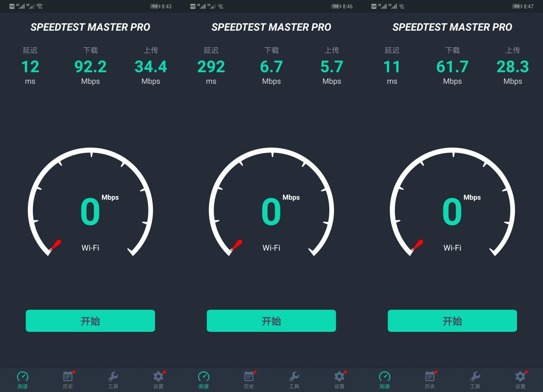
Task: Open 设置 gear tab in 8:47 screen
Action: point(520,380)
